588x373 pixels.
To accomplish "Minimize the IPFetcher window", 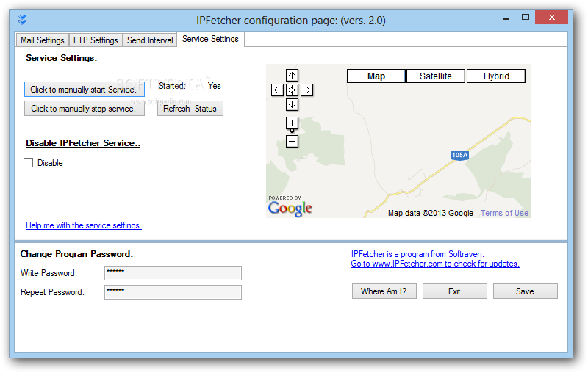I will point(506,18).
